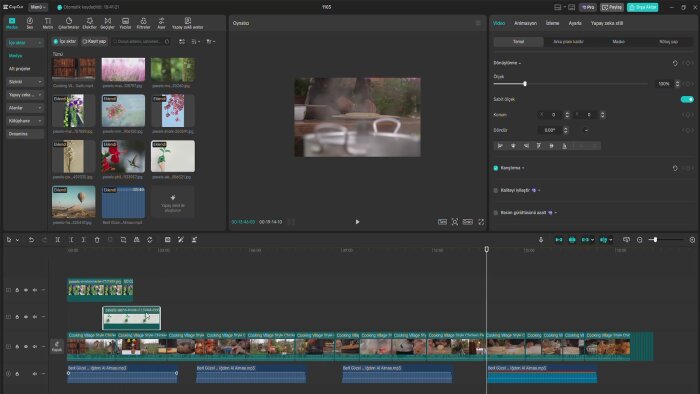
Task: Open the Menü dropdown in title bar
Action: click(38, 7)
